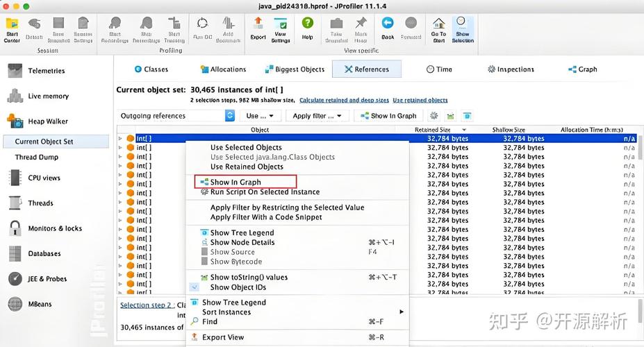
Task: Switch to the Biggest Objects tab
Action: click(295, 69)
